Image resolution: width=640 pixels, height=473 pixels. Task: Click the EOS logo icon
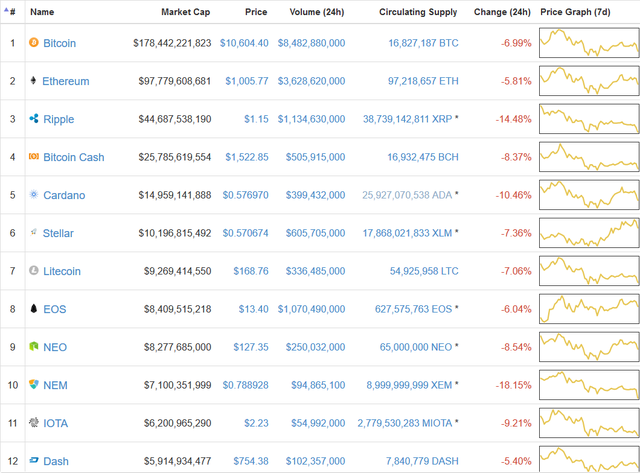pyautogui.click(x=34, y=309)
